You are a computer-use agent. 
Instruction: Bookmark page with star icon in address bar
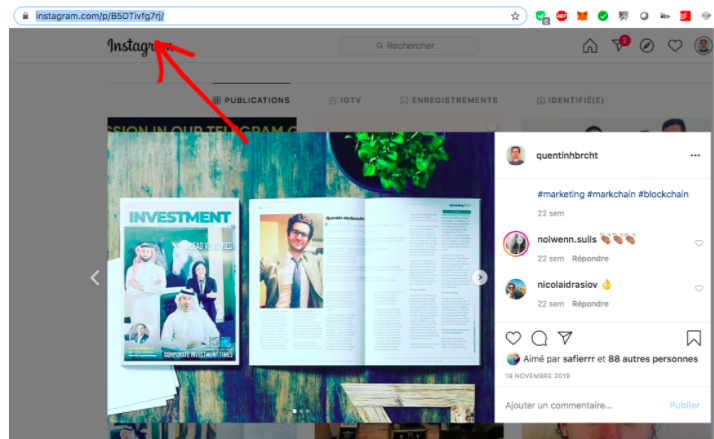[515, 16]
